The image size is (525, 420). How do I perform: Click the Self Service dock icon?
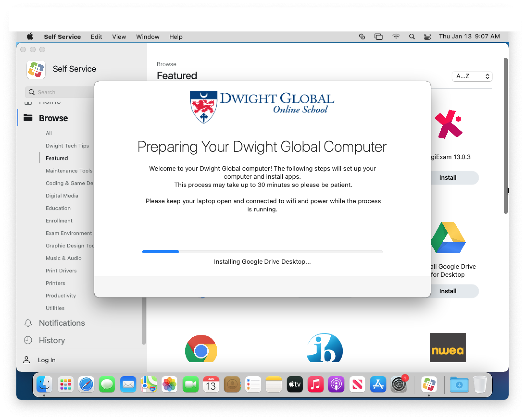[x=429, y=384]
